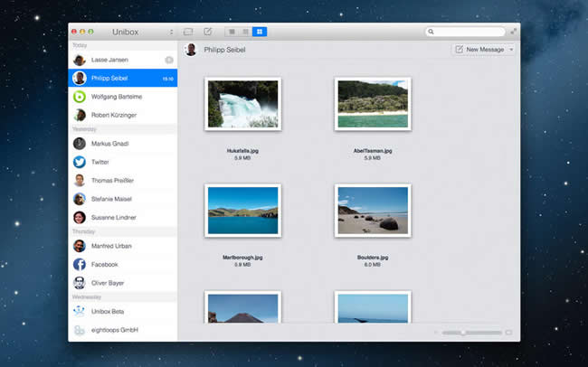Adjust the thumbnail size slider
This screenshot has height=367, width=588.
tap(464, 333)
